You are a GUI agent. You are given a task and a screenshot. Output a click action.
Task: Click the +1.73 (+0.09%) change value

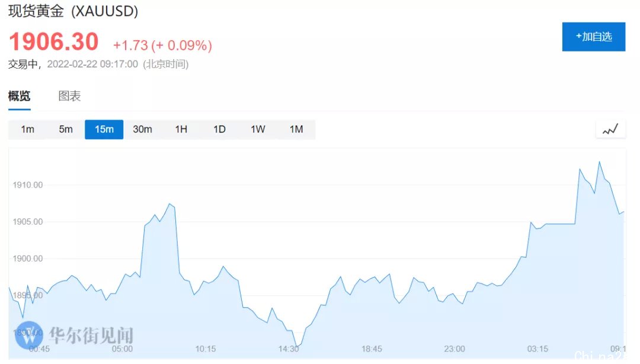pos(162,46)
